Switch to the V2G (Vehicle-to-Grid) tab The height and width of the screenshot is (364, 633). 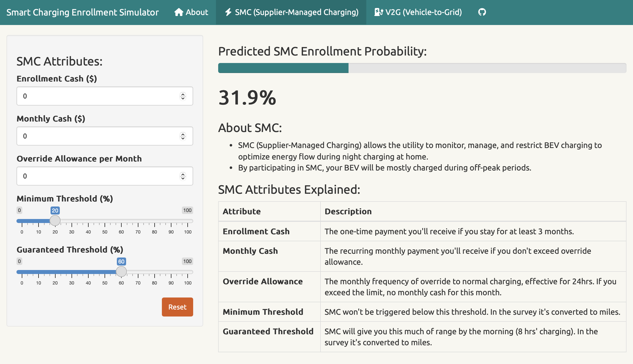423,12
